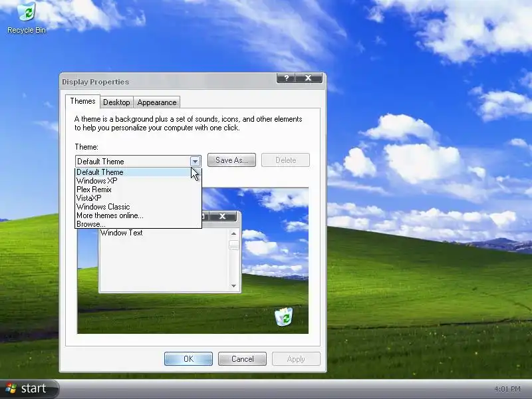This screenshot has width=532, height=399.
Task: Click the help question mark button
Action: (286, 78)
